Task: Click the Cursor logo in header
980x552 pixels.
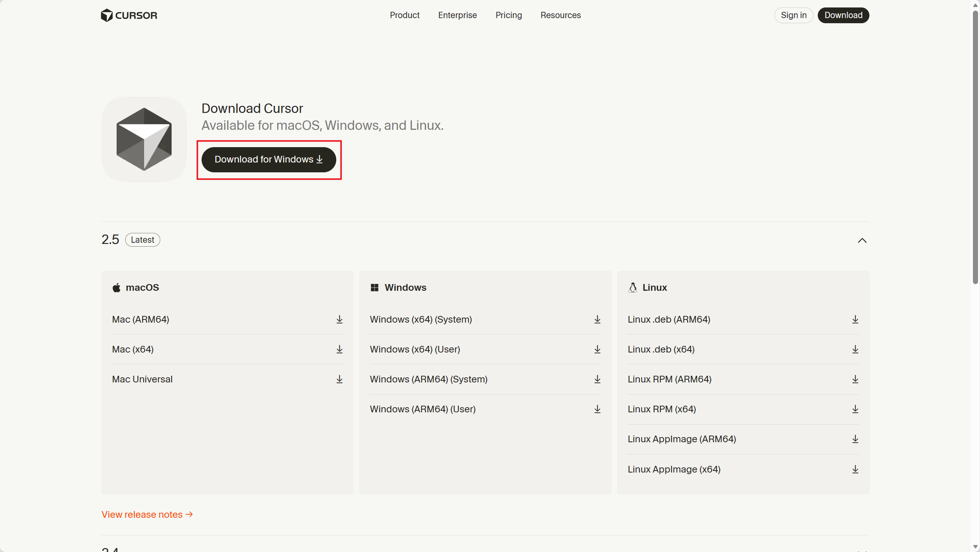Action: click(129, 15)
